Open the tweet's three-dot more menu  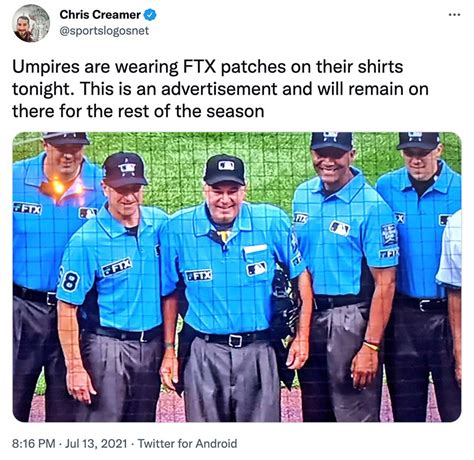coord(454,15)
